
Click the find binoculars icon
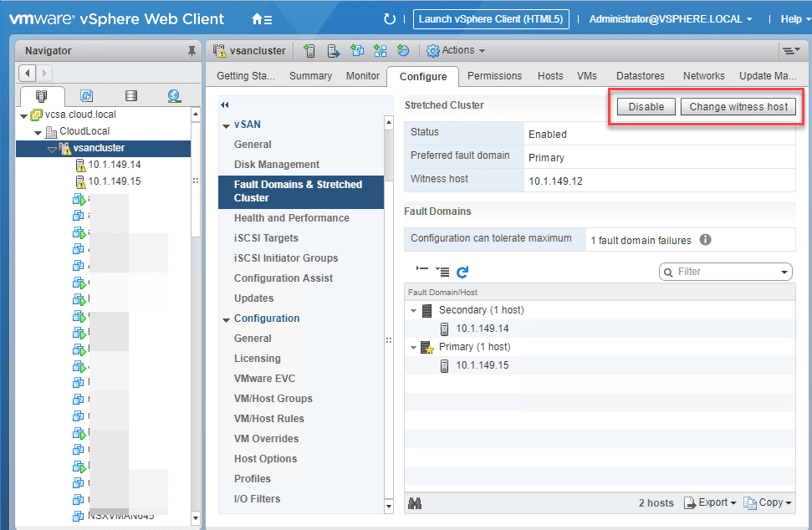415,502
